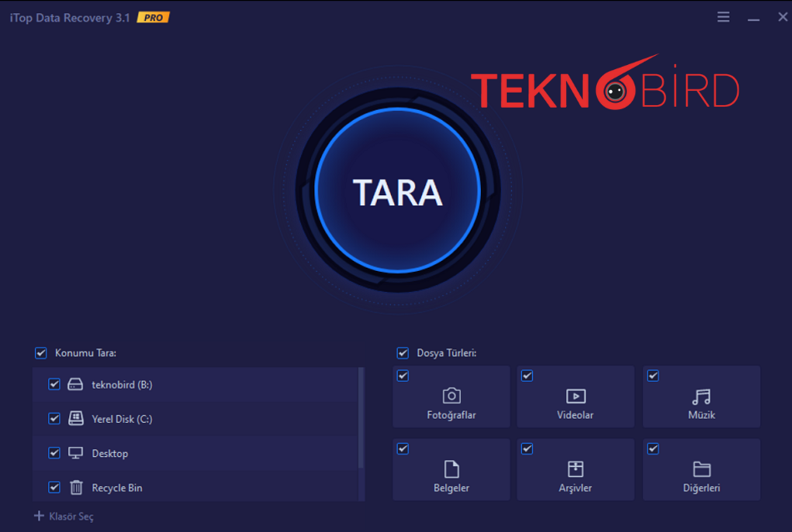Image resolution: width=792 pixels, height=532 pixels.
Task: Uncheck the Arşivler file type checkbox
Action: pyautogui.click(x=527, y=448)
